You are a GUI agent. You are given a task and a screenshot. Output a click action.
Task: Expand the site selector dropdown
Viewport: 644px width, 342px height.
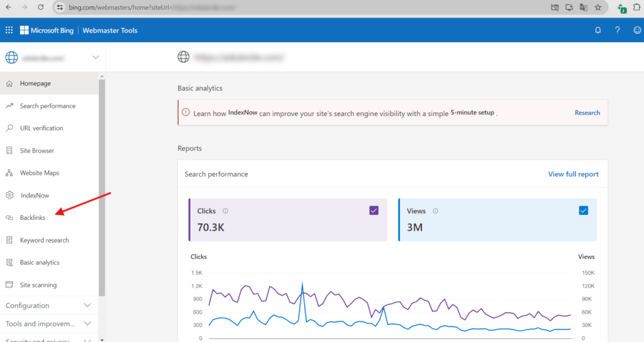[x=95, y=58]
